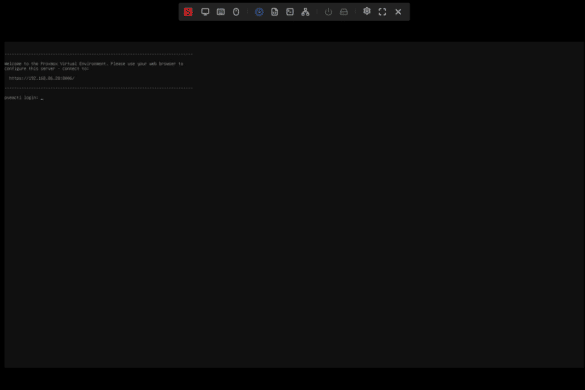The height and width of the screenshot is (390, 585).
Task: Open the monitor/display settings icon
Action: pos(205,12)
